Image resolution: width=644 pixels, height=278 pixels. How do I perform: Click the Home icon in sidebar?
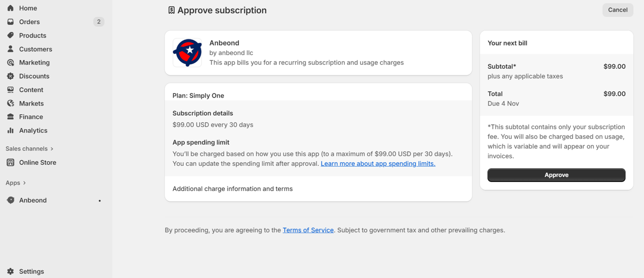pos(11,8)
